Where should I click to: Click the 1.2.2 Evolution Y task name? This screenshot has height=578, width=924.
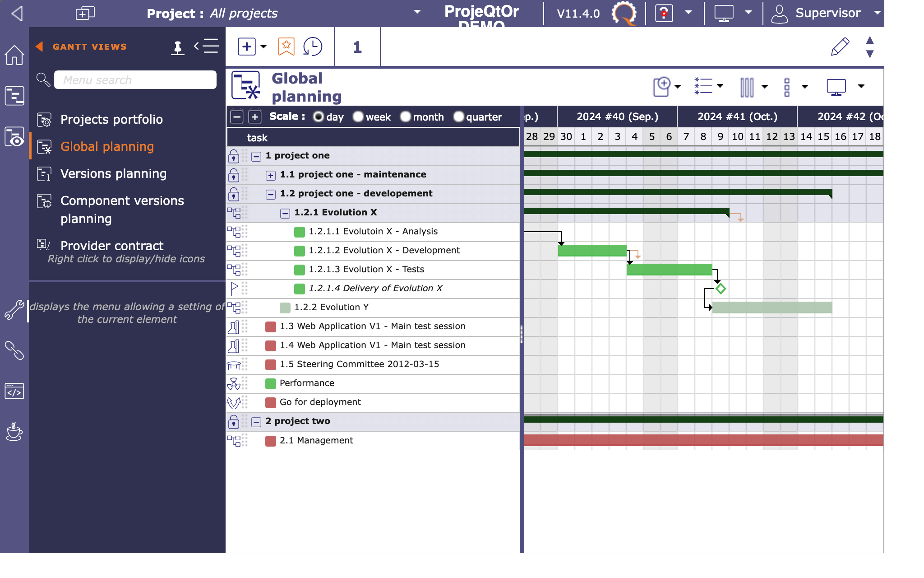[x=331, y=308]
